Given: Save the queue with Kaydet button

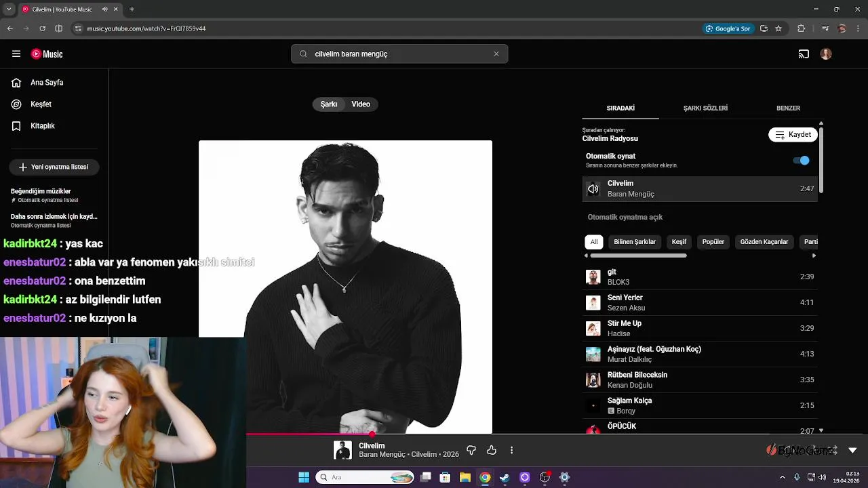Looking at the screenshot, I should pyautogui.click(x=793, y=135).
